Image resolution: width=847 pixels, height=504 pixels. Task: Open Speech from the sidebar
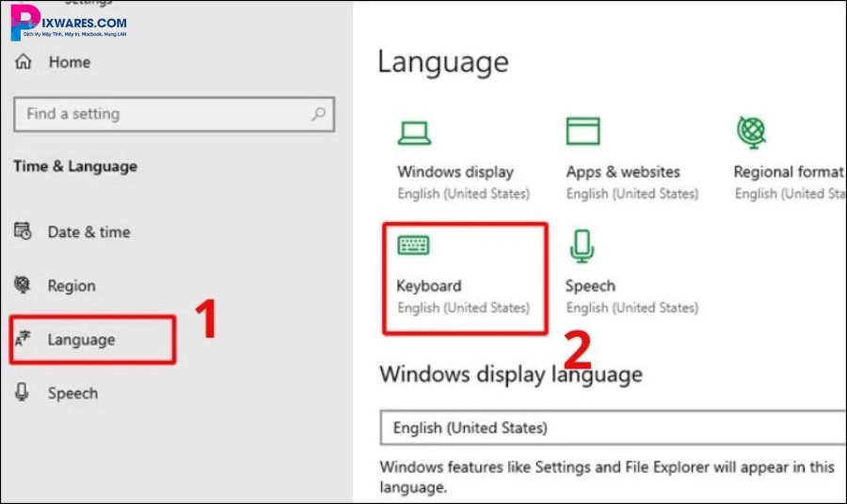(72, 393)
